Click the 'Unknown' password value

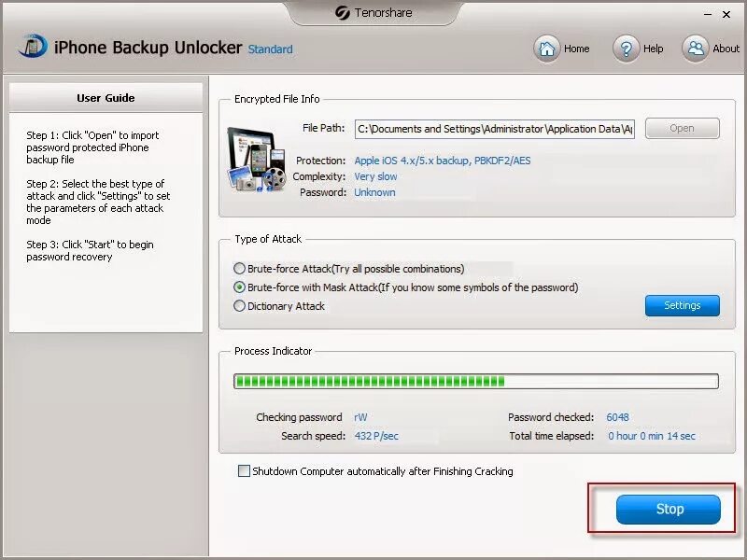tap(374, 192)
